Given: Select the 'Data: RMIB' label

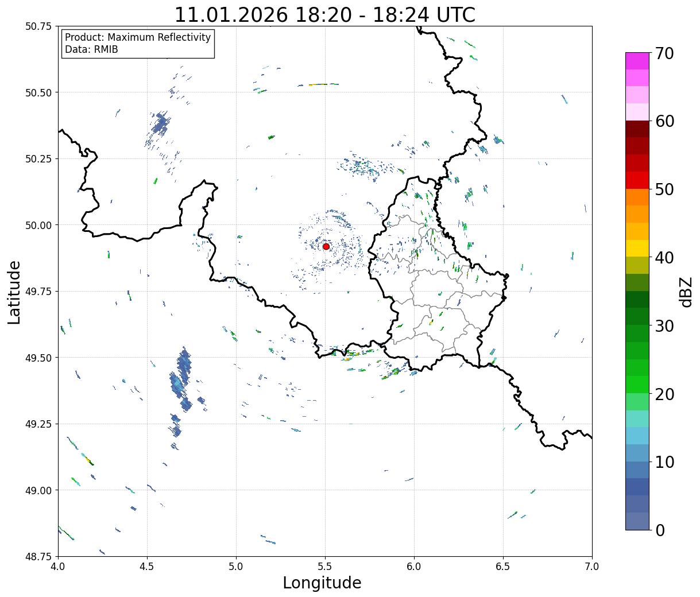Looking at the screenshot, I should pyautogui.click(x=91, y=49).
